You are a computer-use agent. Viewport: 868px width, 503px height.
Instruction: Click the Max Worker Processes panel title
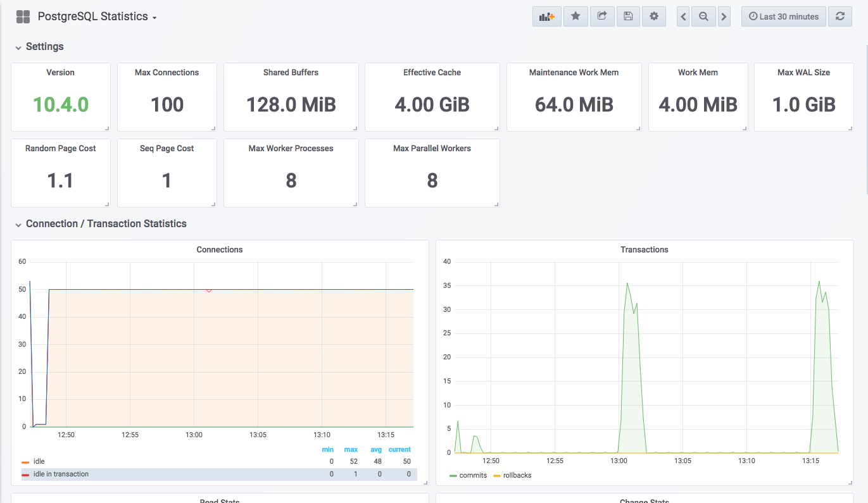[x=291, y=149]
